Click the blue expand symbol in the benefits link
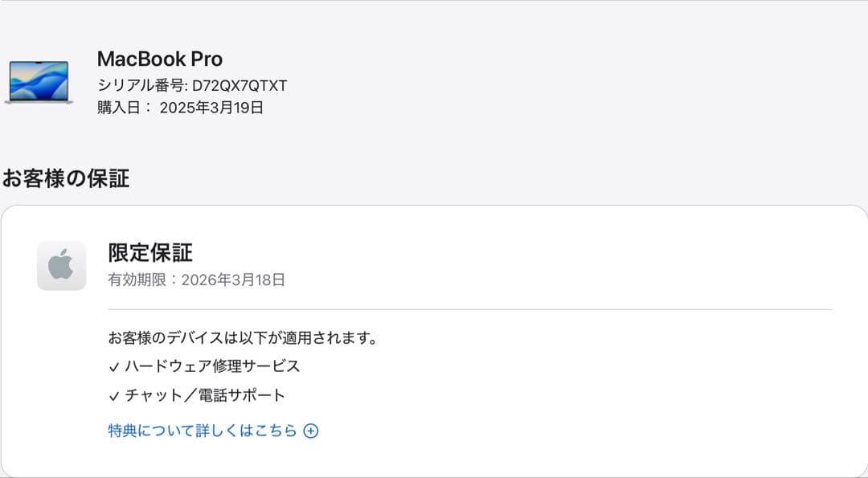 (313, 431)
